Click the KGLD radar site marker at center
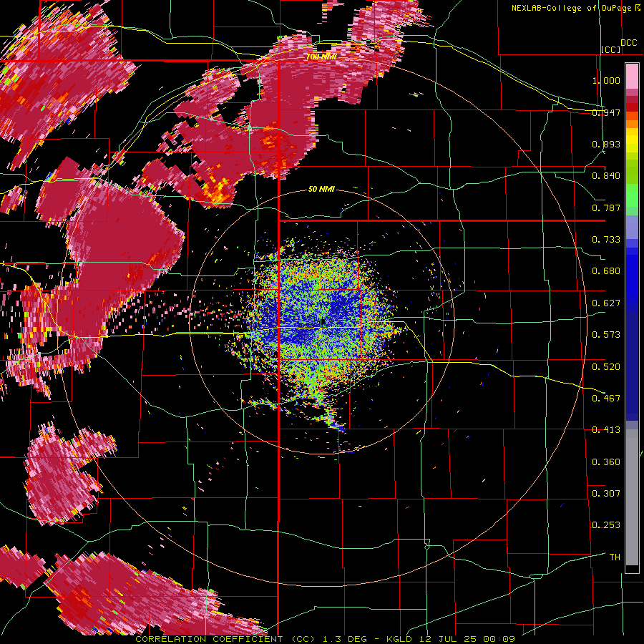 pyautogui.click(x=323, y=322)
